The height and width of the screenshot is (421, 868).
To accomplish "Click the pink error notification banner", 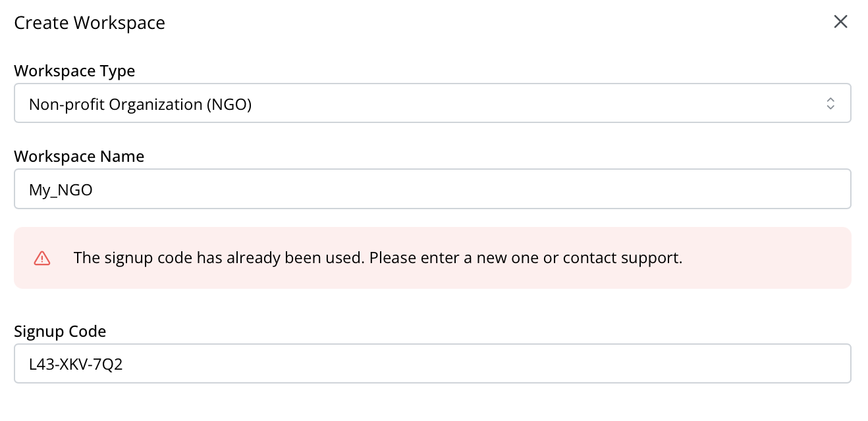I will [433, 258].
